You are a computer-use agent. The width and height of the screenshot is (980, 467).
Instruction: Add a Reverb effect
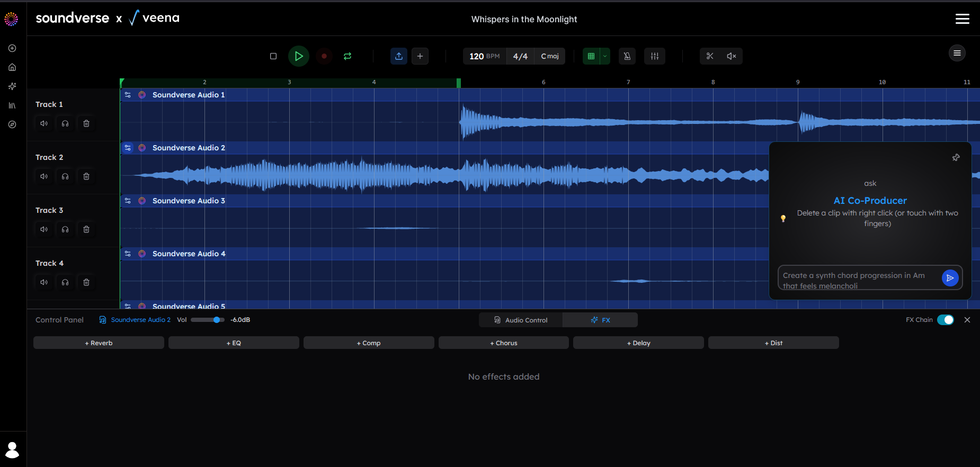coord(99,343)
